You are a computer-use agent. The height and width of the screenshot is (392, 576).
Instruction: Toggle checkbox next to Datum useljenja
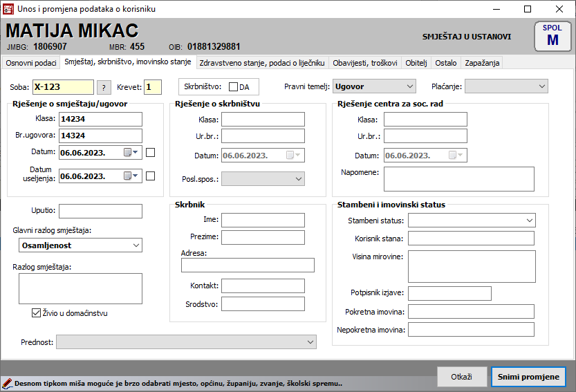151,176
